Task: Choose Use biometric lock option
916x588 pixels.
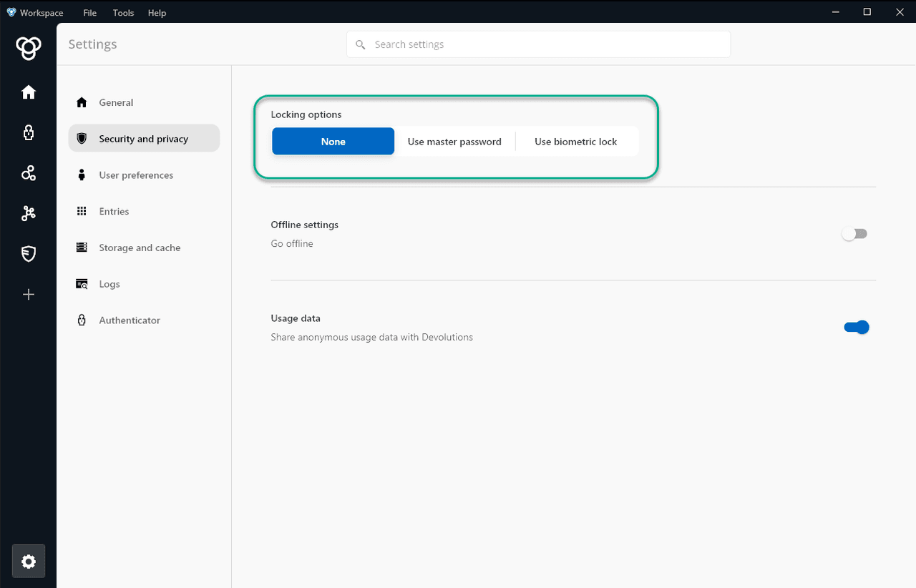Action: click(575, 142)
